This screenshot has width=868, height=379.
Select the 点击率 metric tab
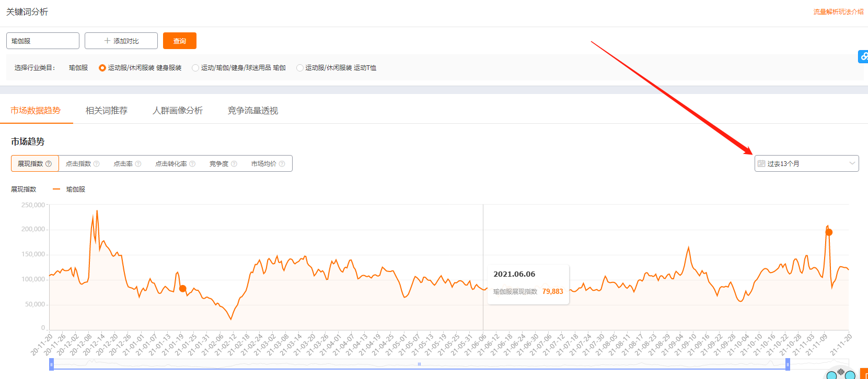127,163
